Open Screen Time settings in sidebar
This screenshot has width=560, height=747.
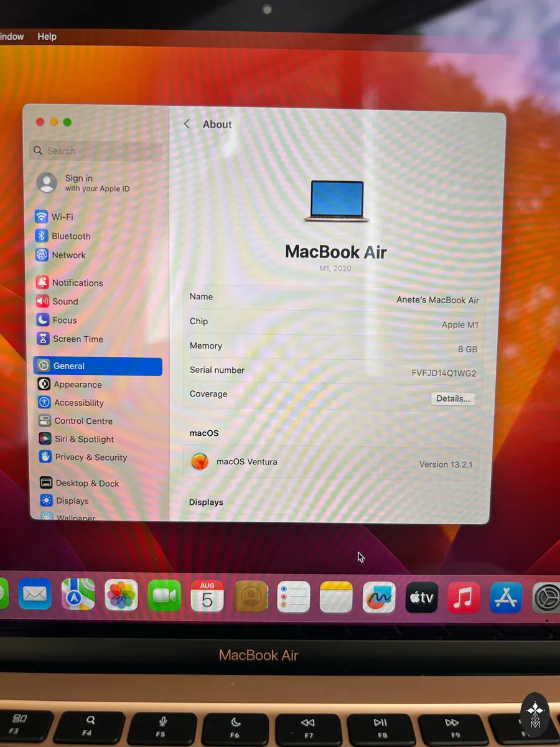click(69, 339)
